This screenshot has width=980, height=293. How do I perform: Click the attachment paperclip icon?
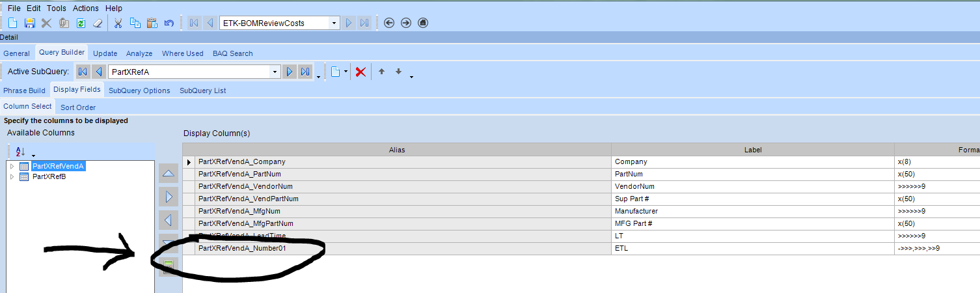64,23
